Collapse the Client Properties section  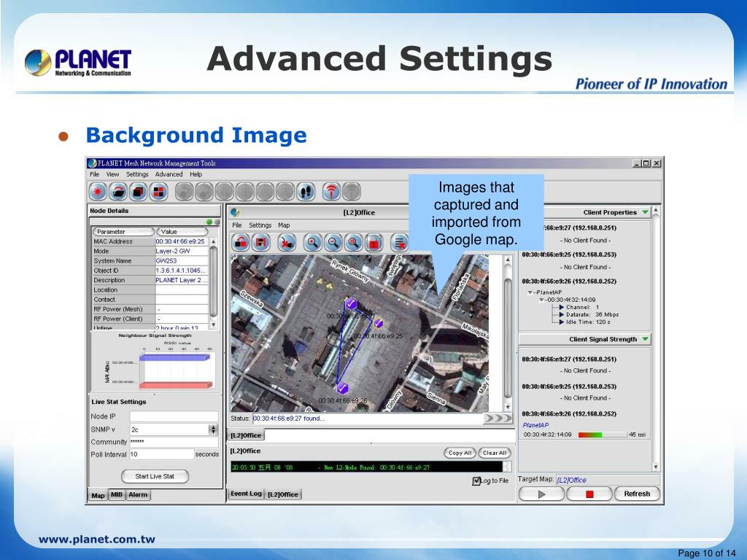click(x=645, y=212)
